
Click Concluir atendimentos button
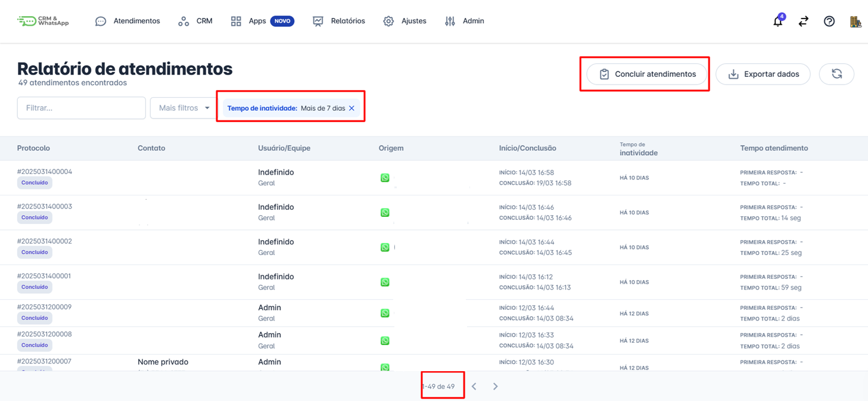(647, 74)
